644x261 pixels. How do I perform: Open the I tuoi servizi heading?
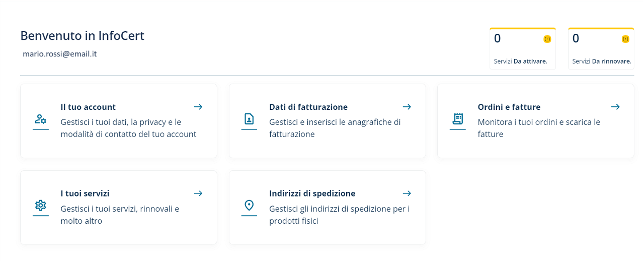coord(85,193)
